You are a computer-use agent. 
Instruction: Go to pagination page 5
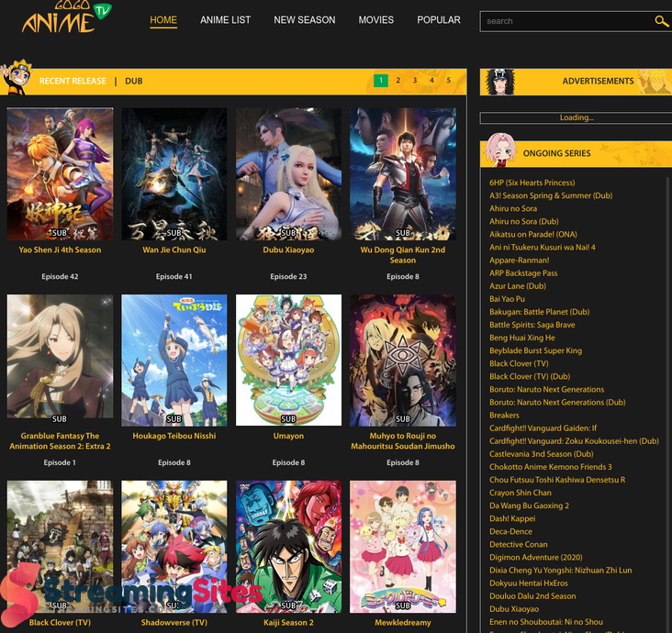(448, 81)
